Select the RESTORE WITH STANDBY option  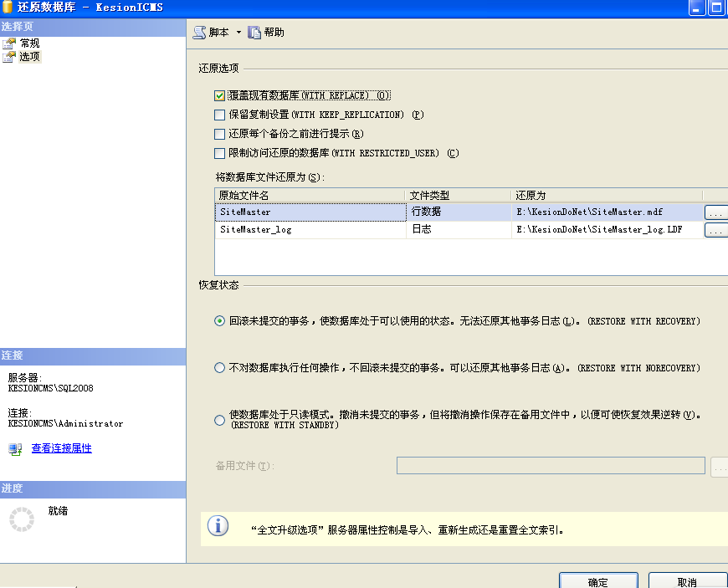click(219, 420)
